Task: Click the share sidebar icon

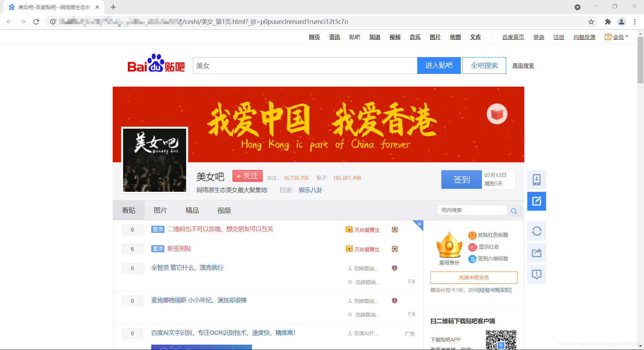Action: pyautogui.click(x=537, y=253)
